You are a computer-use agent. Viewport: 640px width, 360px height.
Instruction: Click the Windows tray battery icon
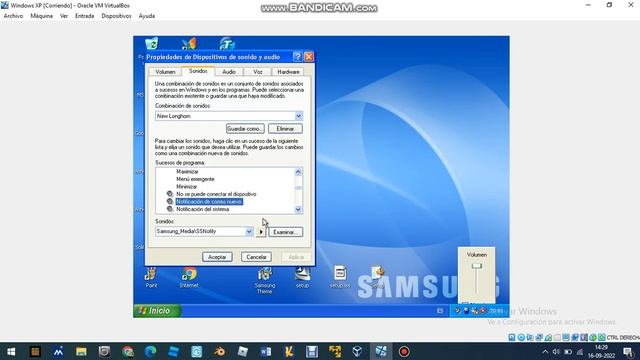click(x=568, y=351)
